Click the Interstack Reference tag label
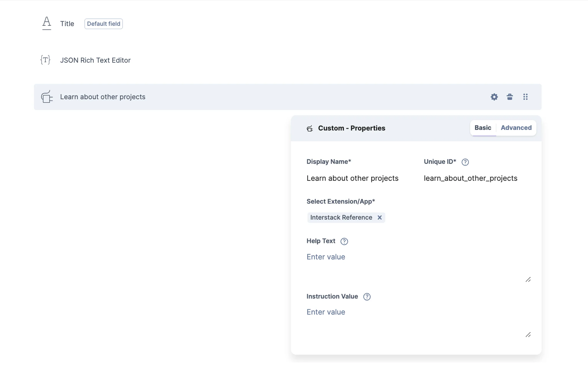The height and width of the screenshot is (387, 588). [341, 217]
